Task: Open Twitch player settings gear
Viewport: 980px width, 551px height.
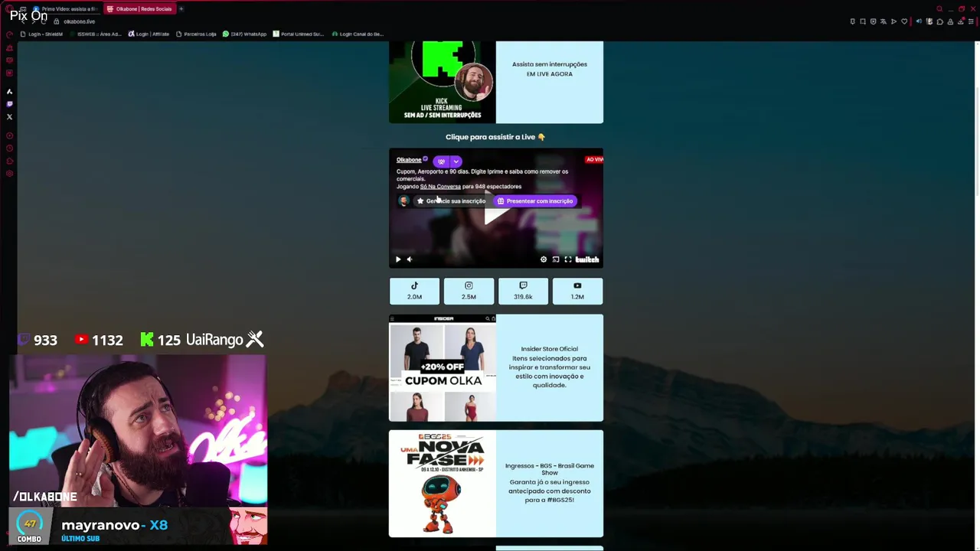Action: point(544,259)
